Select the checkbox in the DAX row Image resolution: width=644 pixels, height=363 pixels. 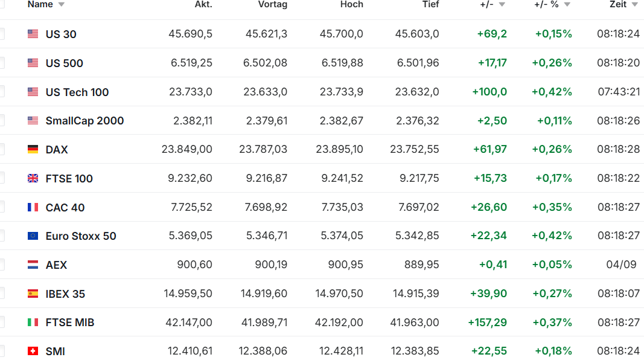(x=1, y=149)
